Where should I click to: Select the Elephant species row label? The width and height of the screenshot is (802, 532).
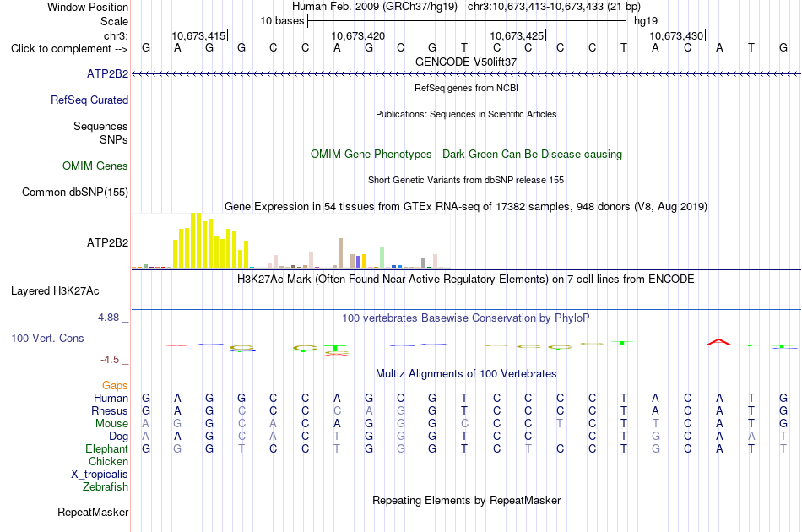point(107,448)
